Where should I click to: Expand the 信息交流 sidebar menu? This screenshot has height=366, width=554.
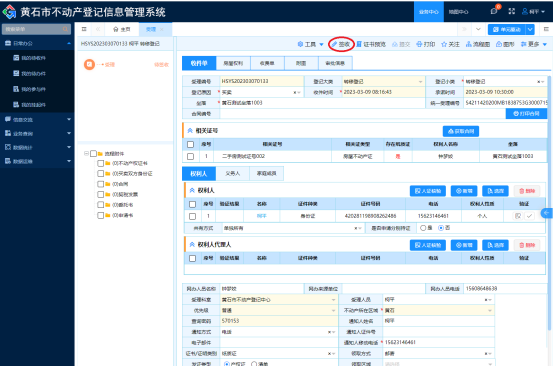pyautogui.click(x=37, y=119)
